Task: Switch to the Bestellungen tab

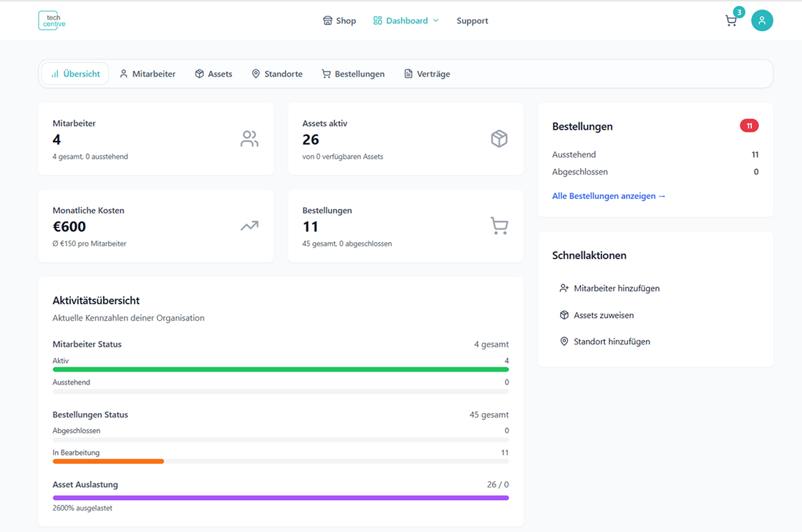Action: pyautogui.click(x=353, y=74)
